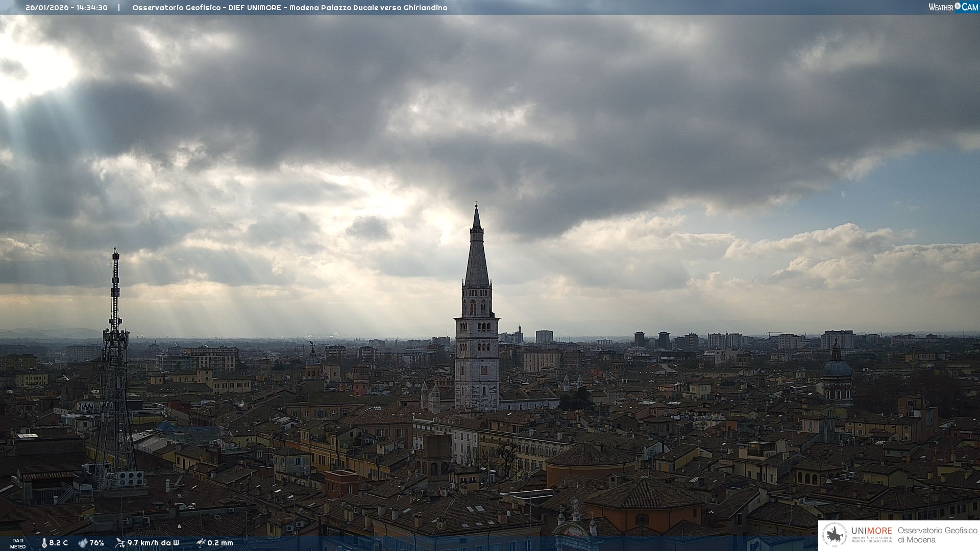Image resolution: width=980 pixels, height=551 pixels.
Task: Click the 8.2 C temperature reading
Action: (x=59, y=543)
